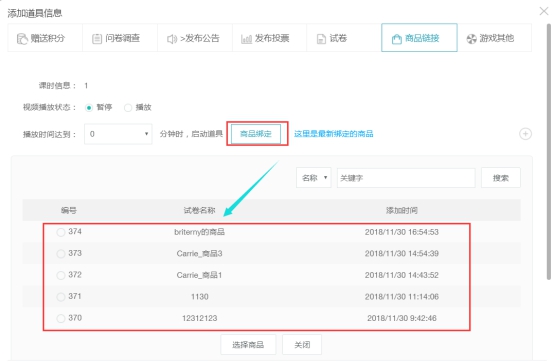554x362 pixels.
Task: Select the 试卷 tab
Action: point(344,38)
